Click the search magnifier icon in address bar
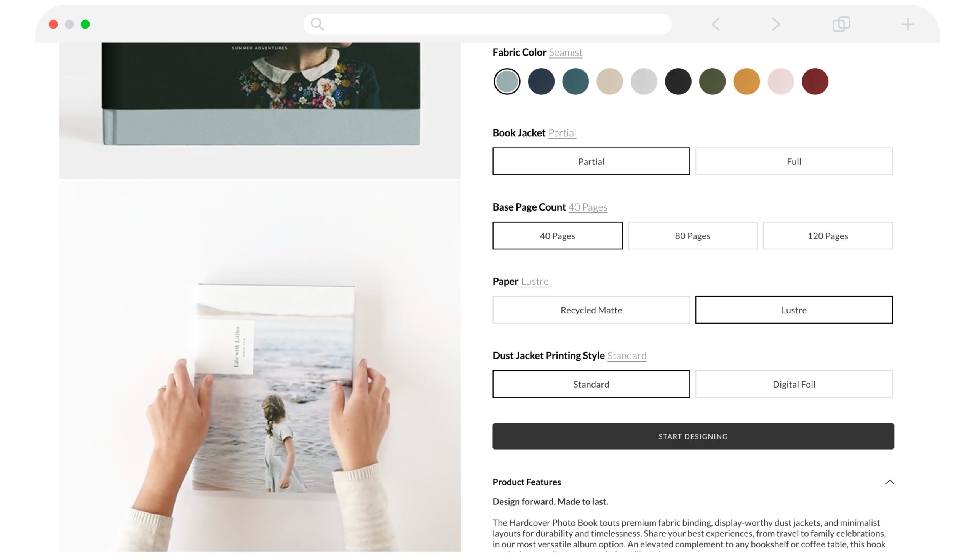The width and height of the screenshot is (975, 560). [317, 24]
